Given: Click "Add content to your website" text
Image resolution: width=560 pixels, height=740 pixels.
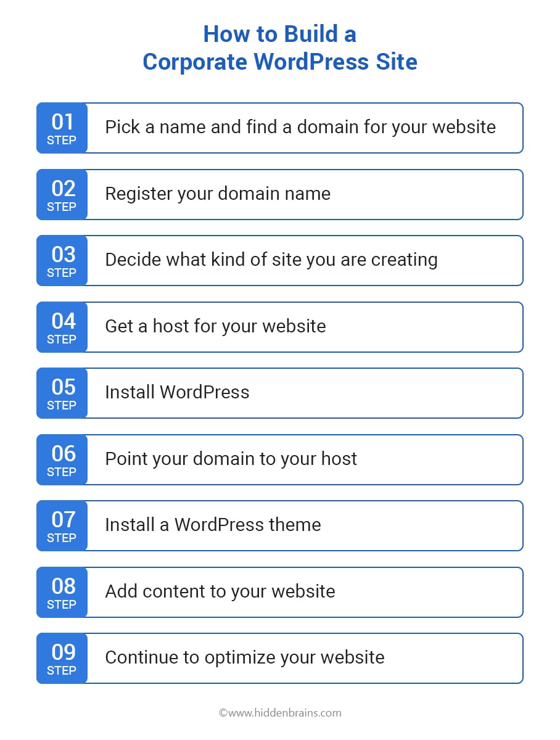Looking at the screenshot, I should tap(220, 591).
